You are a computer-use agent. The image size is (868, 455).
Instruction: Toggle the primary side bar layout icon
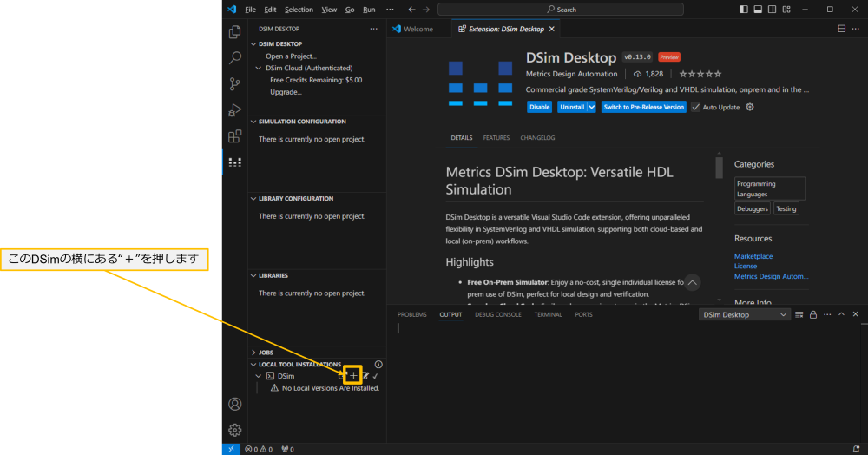point(744,10)
